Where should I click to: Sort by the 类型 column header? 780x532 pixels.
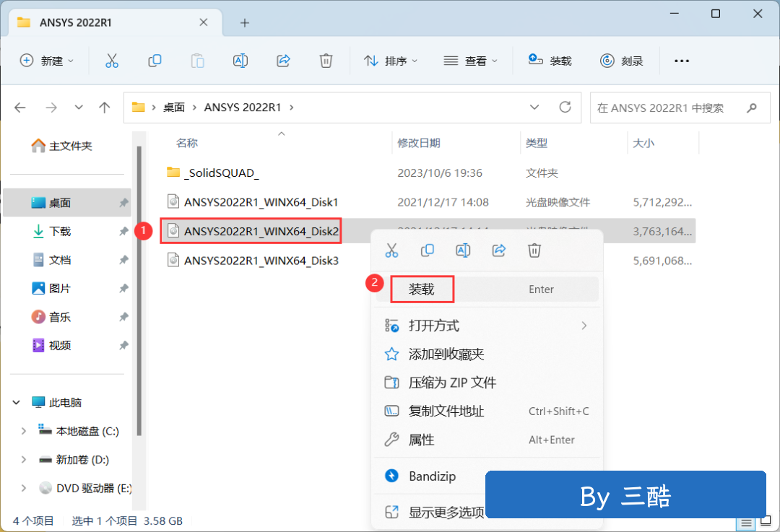(x=537, y=143)
